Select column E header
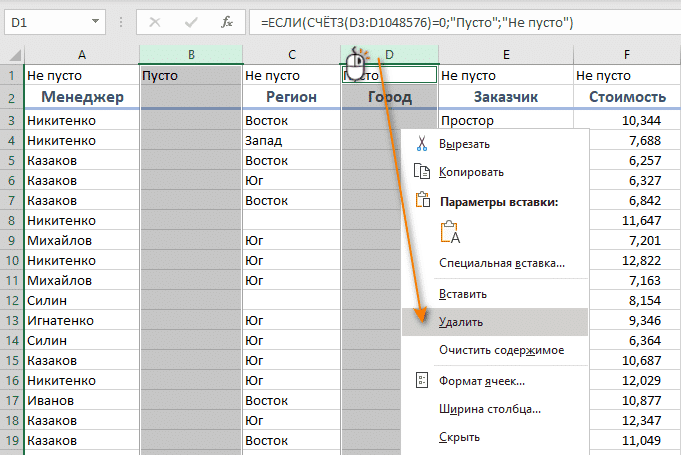Viewport: 681px width, 455px height. [505, 54]
